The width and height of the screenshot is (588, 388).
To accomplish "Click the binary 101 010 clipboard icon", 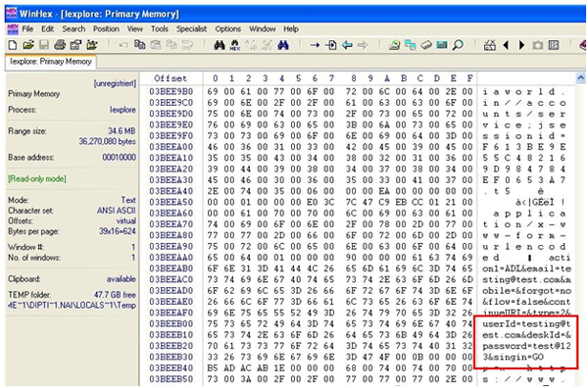I will pos(187,45).
